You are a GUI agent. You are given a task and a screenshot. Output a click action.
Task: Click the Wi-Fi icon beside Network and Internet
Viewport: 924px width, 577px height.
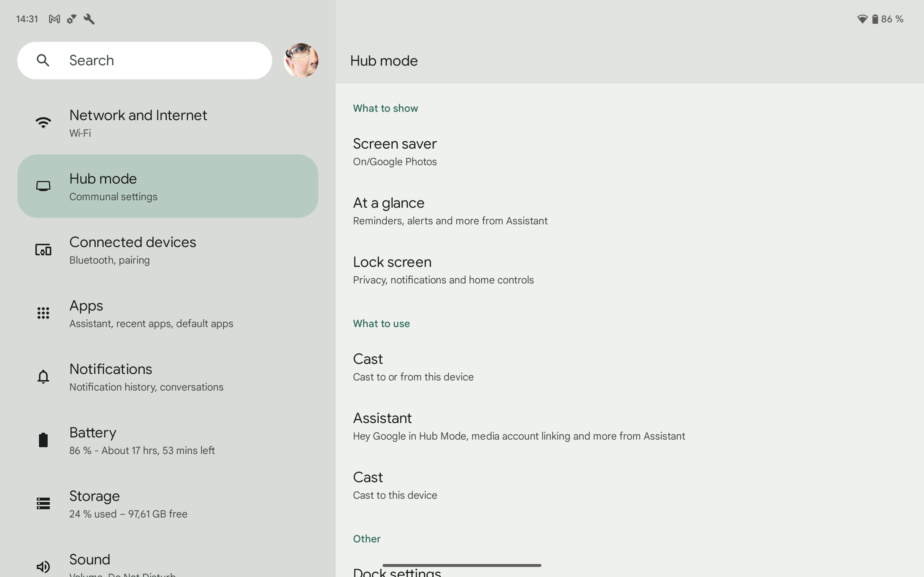click(43, 123)
